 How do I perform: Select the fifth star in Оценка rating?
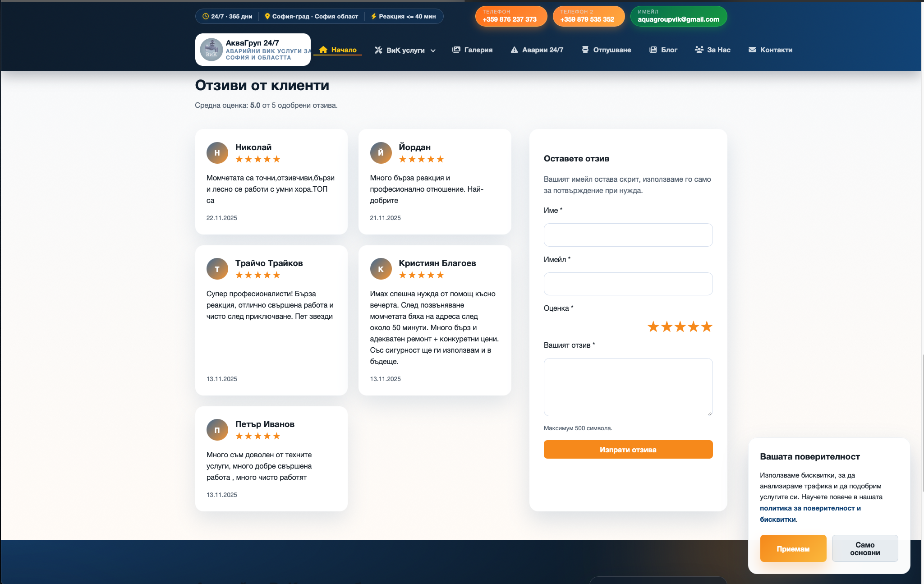(x=707, y=326)
